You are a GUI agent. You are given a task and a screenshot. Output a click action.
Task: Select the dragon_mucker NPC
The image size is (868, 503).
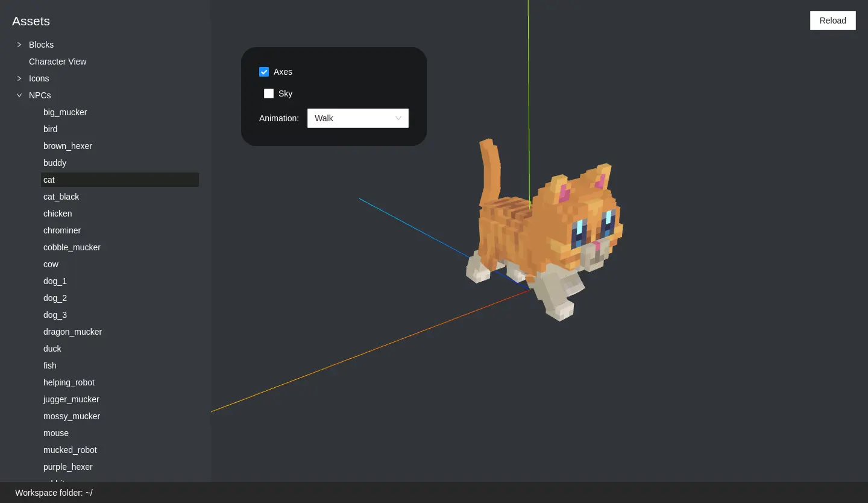(72, 332)
